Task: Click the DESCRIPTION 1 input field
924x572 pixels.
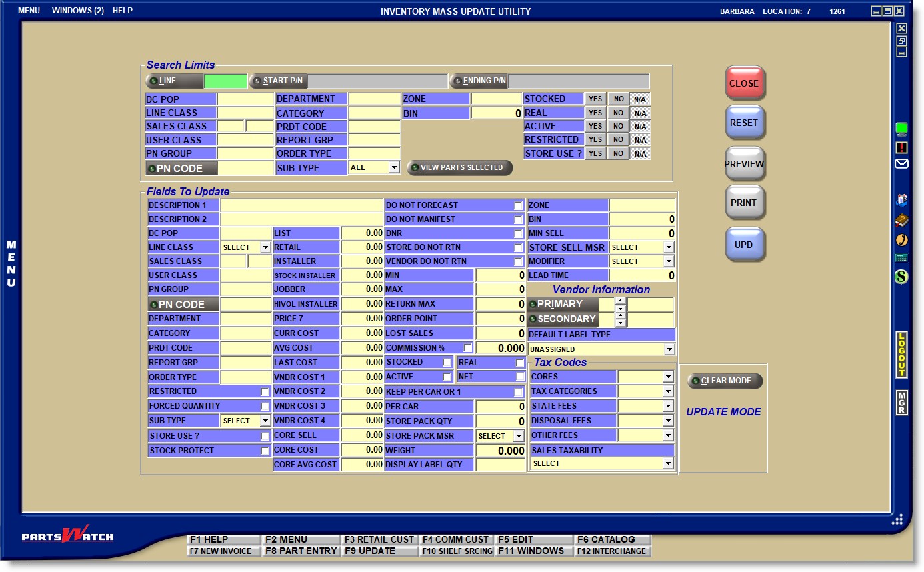Action: tap(301, 205)
